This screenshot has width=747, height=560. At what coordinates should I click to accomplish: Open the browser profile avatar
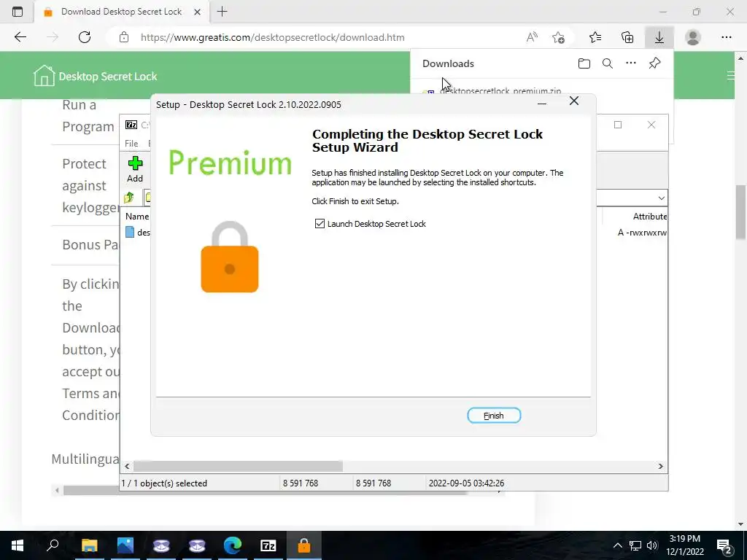(693, 37)
